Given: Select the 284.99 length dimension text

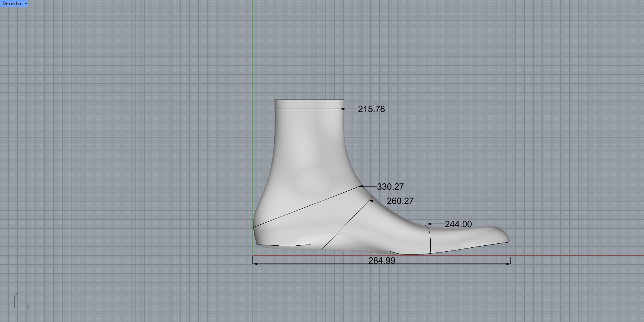Looking at the screenshot, I should click(382, 261).
